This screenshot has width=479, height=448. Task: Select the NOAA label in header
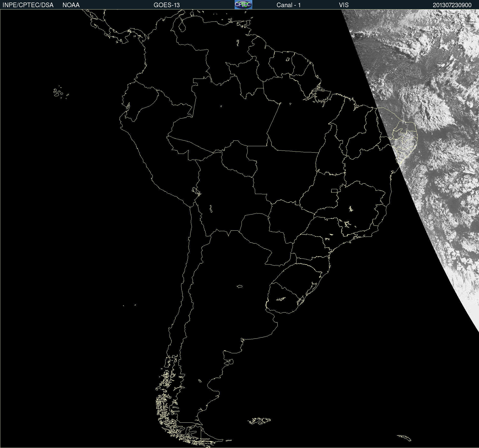point(71,5)
